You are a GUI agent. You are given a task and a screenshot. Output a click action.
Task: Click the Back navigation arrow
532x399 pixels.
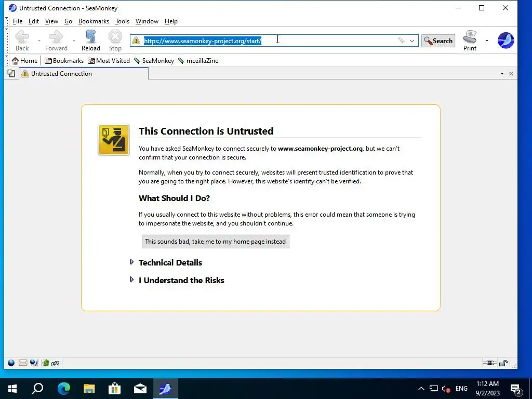point(22,37)
